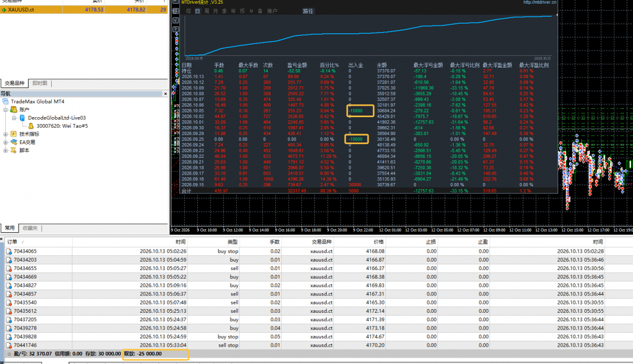This screenshot has height=364, width=633.
Task: Select account 30007620: Wei Tao#5
Action: click(x=62, y=126)
